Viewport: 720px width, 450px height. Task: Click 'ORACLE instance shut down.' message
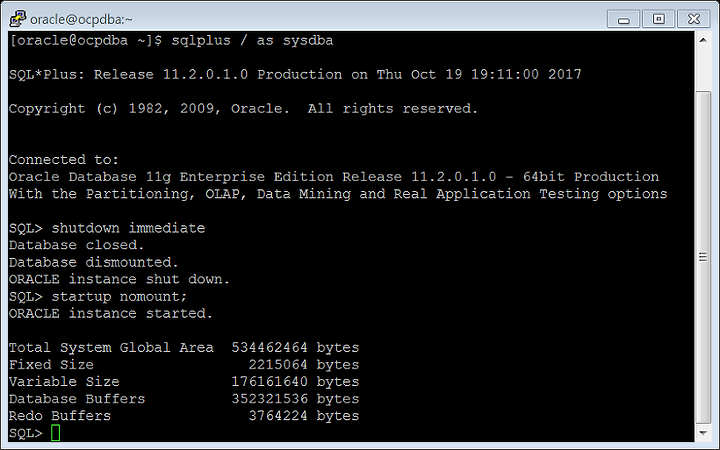click(x=119, y=279)
